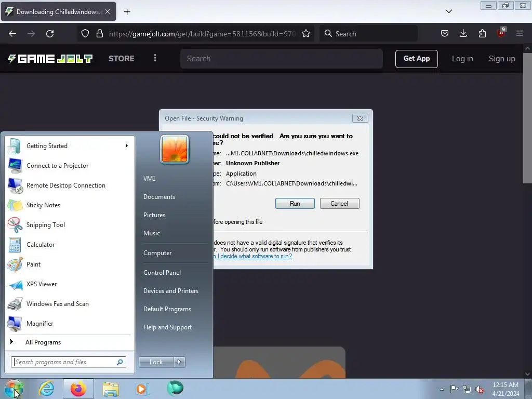Open Windows Explorer folder on taskbar
532x399 pixels.
(x=111, y=389)
